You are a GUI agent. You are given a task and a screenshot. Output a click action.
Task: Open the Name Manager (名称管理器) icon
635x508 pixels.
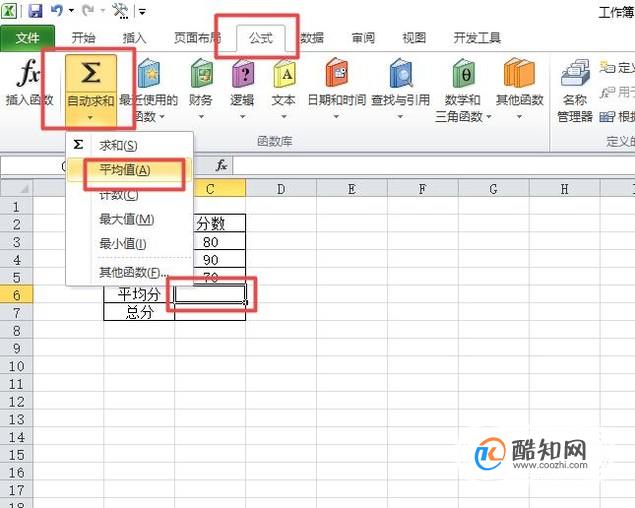click(x=575, y=73)
